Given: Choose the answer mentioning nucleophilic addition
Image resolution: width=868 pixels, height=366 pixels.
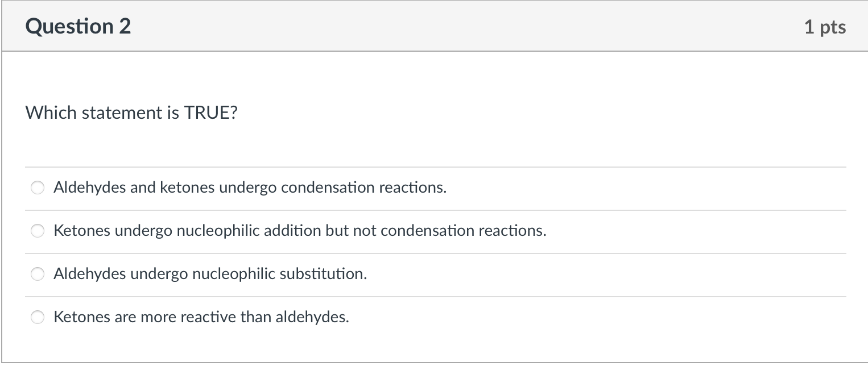Looking at the screenshot, I should tap(300, 231).
